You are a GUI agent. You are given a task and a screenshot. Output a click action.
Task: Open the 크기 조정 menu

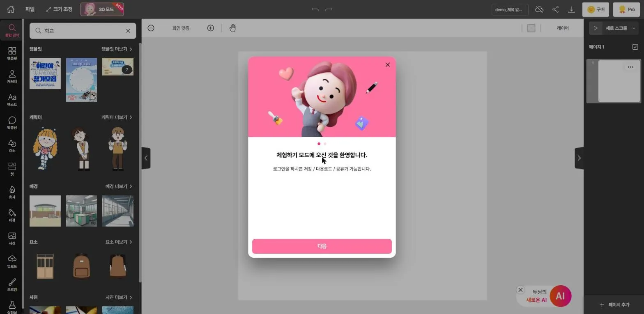[59, 9]
